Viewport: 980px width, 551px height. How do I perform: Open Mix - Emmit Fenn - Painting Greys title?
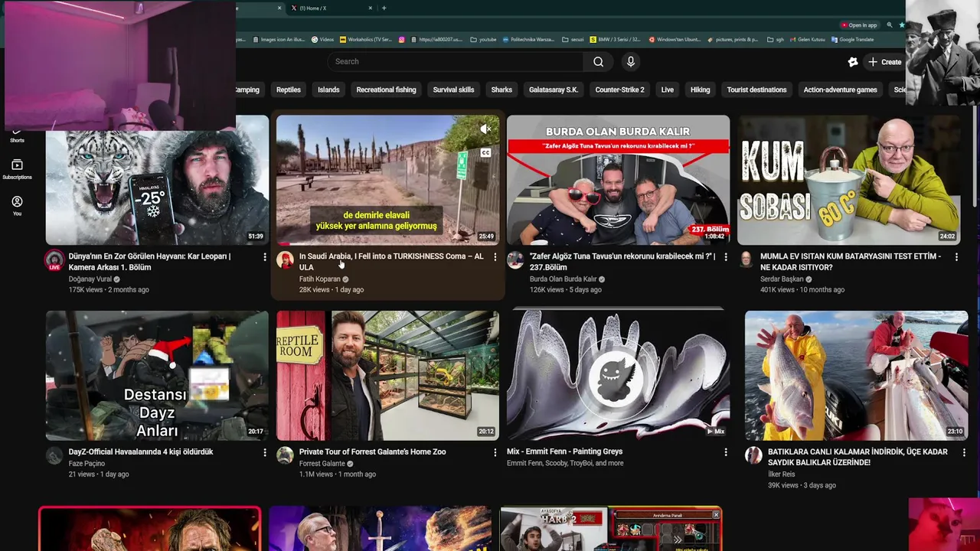(x=564, y=452)
